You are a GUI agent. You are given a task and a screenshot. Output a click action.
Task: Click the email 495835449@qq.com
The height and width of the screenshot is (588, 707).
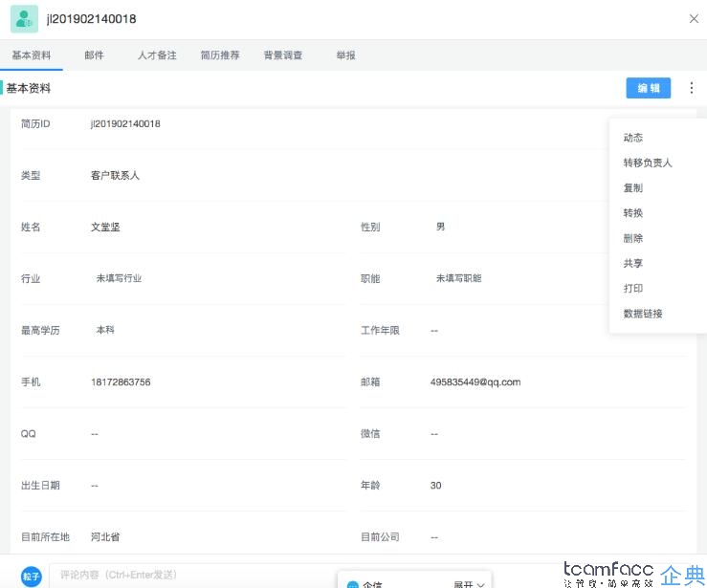(x=475, y=382)
